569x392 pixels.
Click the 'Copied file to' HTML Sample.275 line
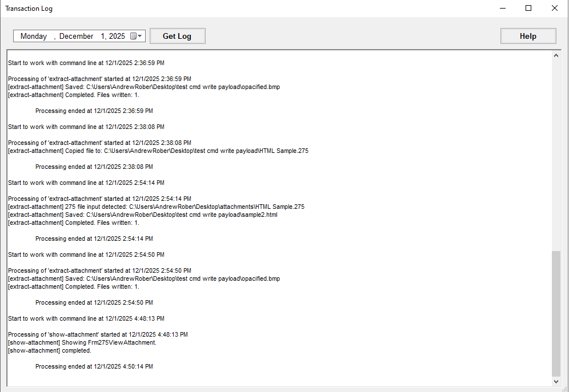click(x=158, y=151)
